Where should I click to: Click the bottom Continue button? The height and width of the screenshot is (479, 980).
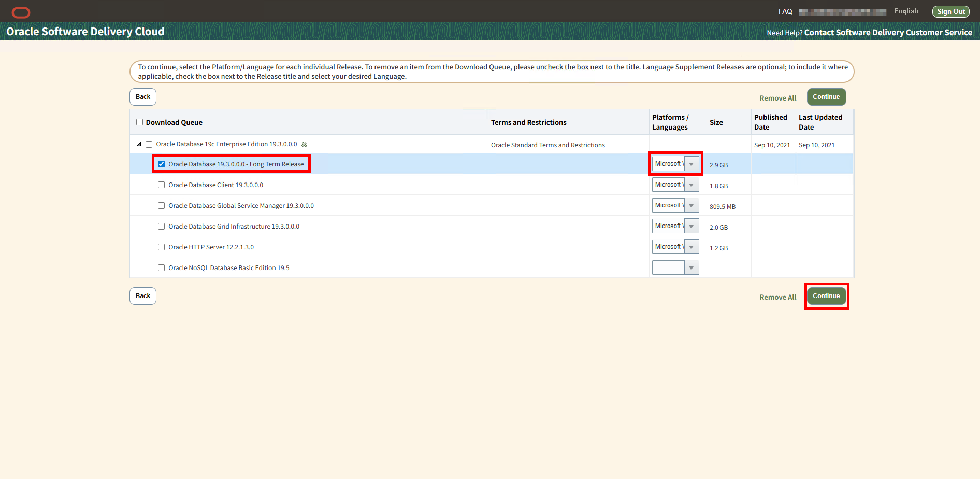pyautogui.click(x=826, y=296)
